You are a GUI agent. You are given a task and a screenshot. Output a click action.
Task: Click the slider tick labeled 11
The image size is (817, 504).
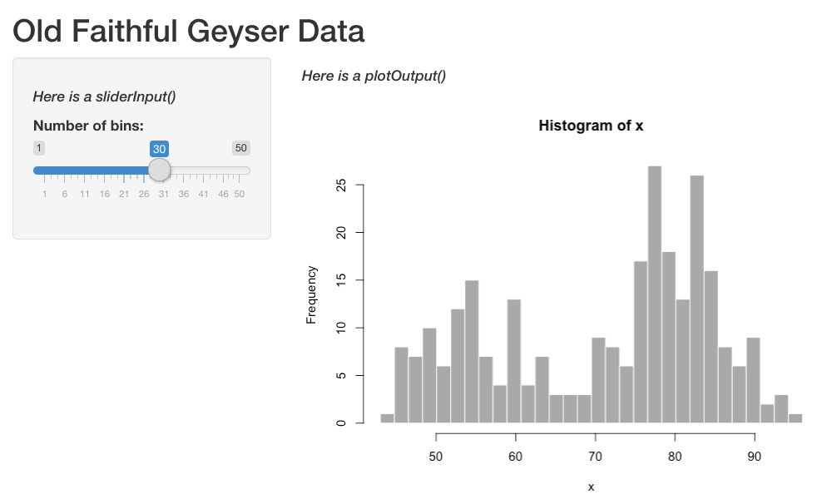click(84, 194)
